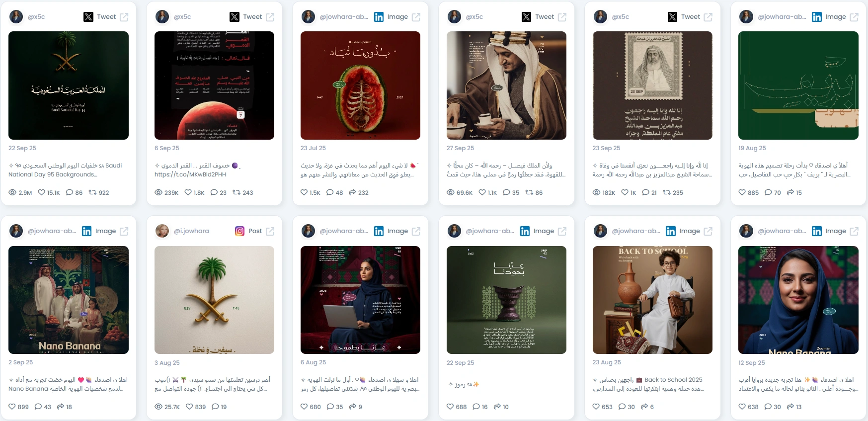Click the Instagram icon on the @i.jowhara post
The width and height of the screenshot is (868, 421).
(x=239, y=231)
